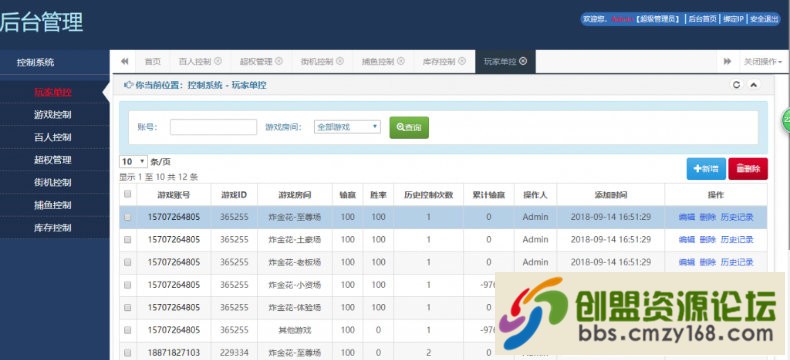Open the 游戏房间 全部游戏 dropdown
790x360 pixels.
[347, 127]
